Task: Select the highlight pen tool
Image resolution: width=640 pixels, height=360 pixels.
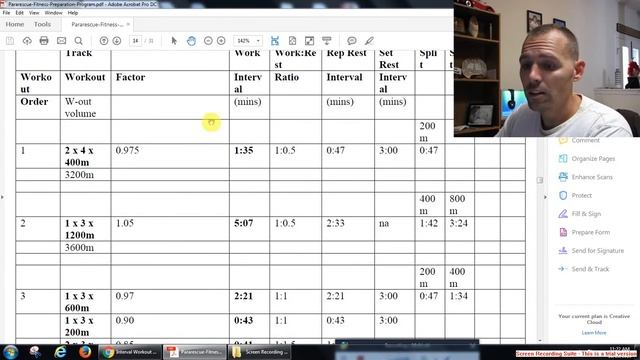Action: pos(369,41)
